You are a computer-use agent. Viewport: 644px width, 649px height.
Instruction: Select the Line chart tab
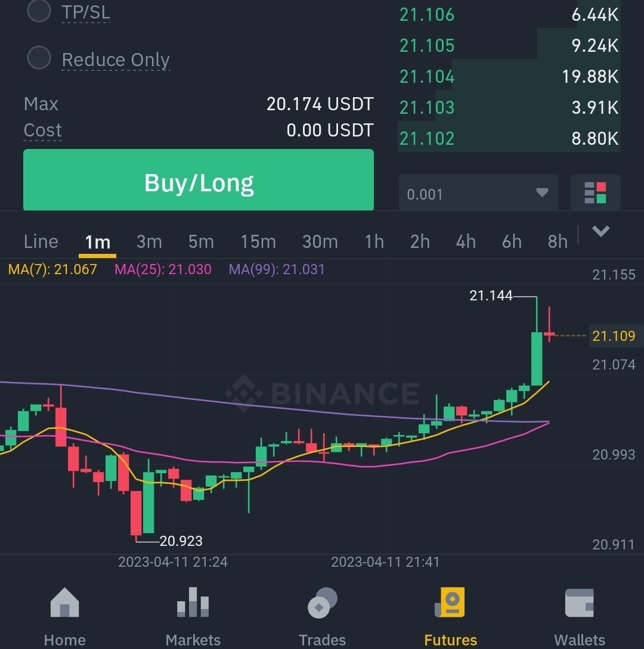tap(41, 241)
